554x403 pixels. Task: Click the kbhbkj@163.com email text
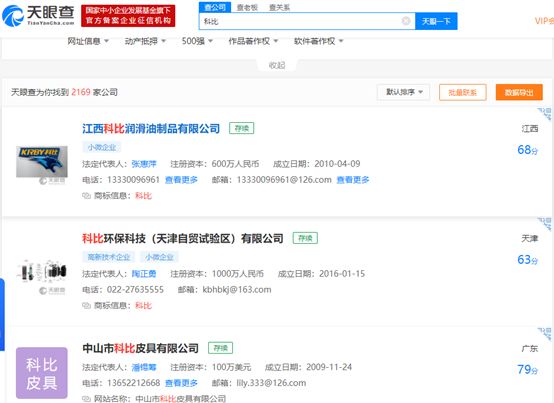click(x=237, y=290)
